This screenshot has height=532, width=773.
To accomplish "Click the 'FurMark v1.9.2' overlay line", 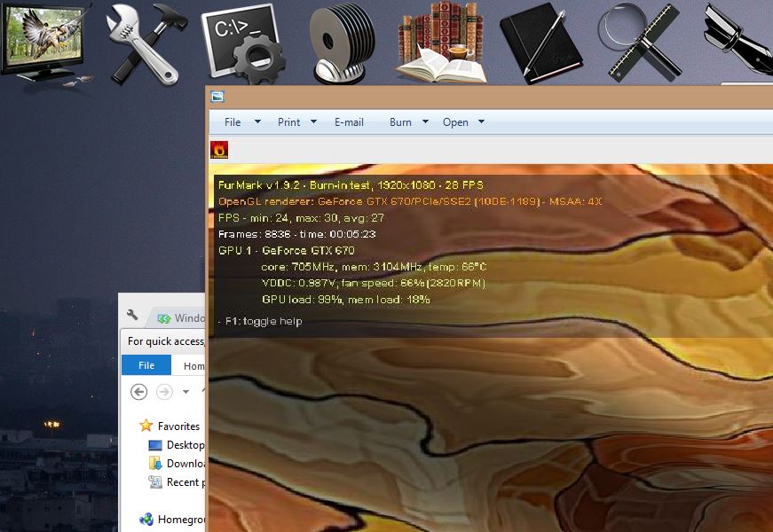I will point(351,185).
